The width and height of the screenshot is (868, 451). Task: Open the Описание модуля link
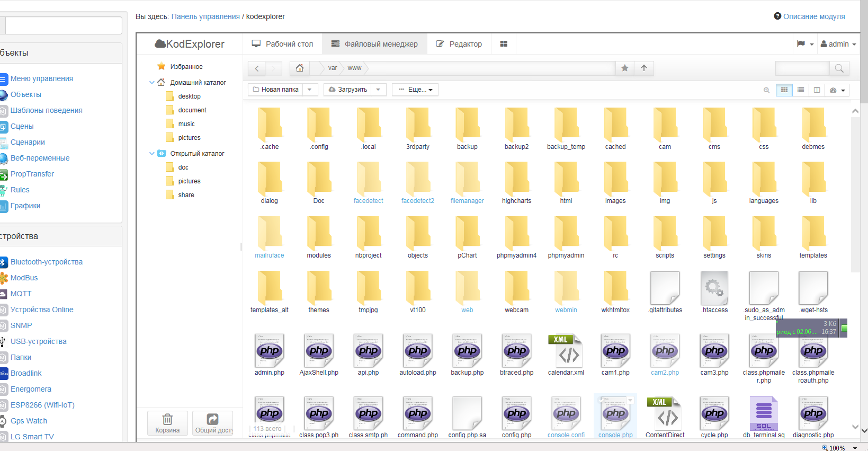(813, 16)
